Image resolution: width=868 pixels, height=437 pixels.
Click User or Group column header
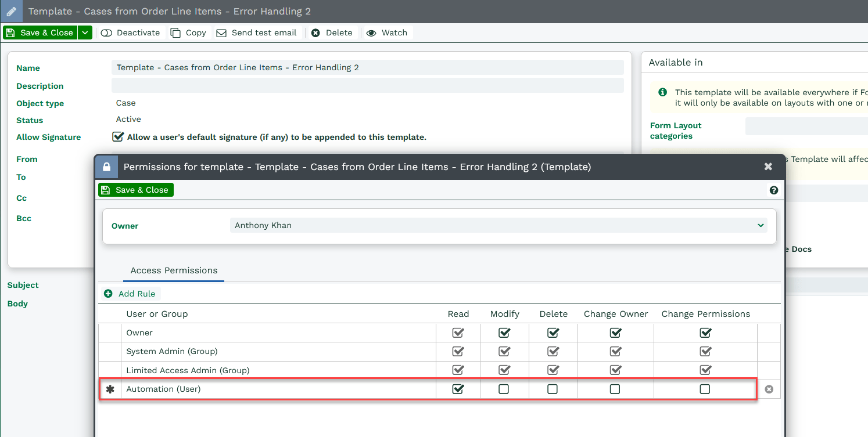pos(157,314)
